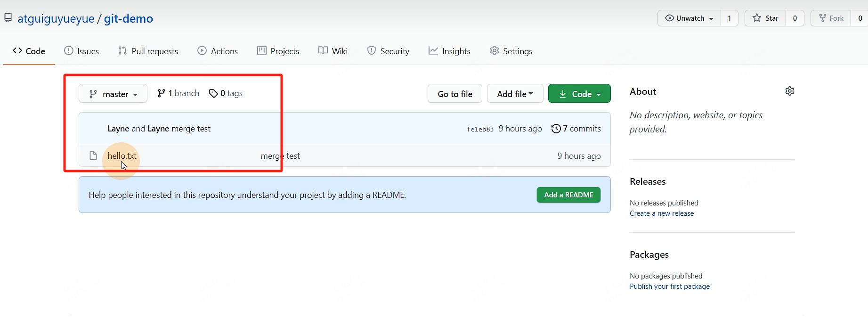This screenshot has height=327, width=868.
Task: View the Insights tab
Action: (449, 51)
